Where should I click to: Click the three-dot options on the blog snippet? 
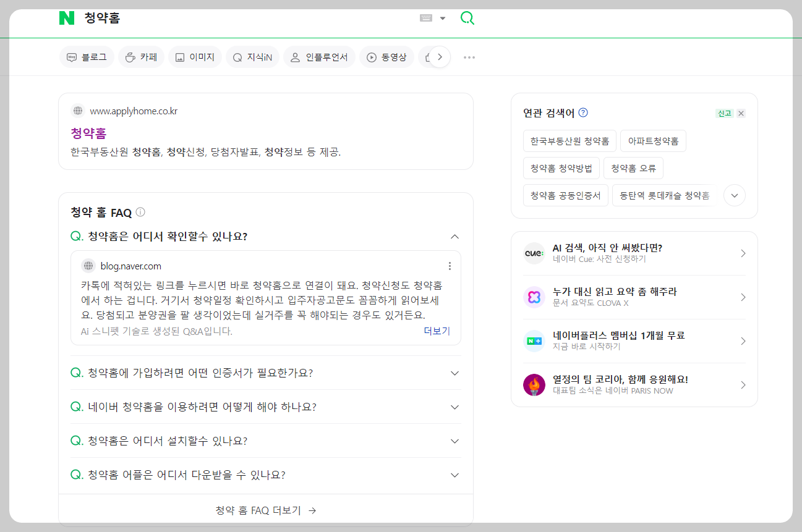click(x=450, y=266)
